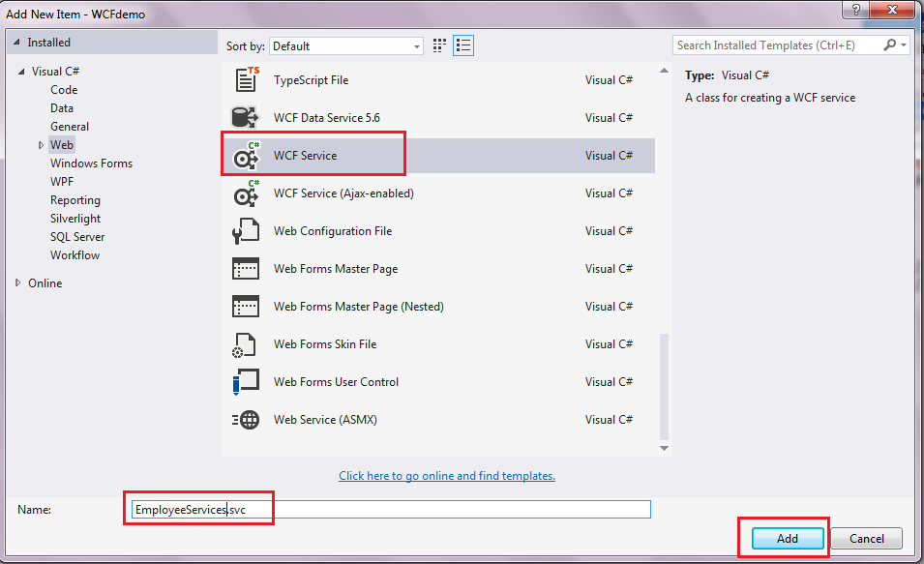924x564 pixels.
Task: Select the Data category
Action: pyautogui.click(x=62, y=107)
